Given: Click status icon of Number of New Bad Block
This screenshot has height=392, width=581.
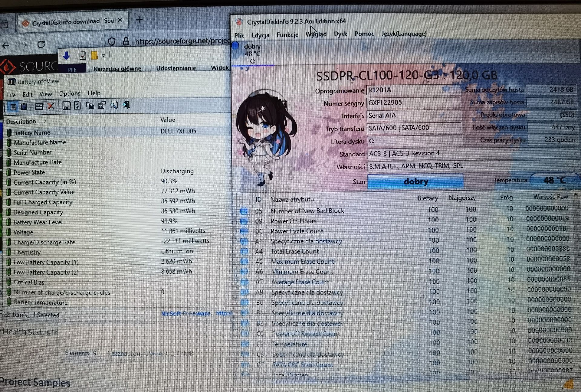Looking at the screenshot, I should click(x=244, y=211).
